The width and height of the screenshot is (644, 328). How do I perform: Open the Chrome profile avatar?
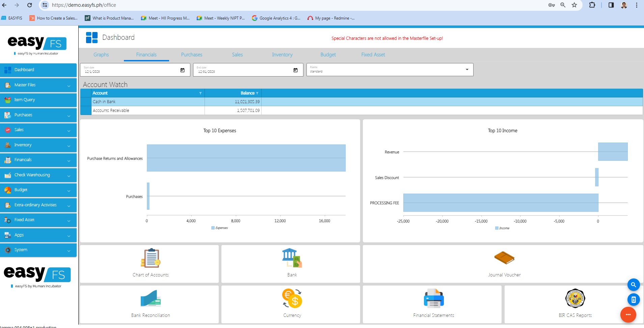tap(624, 5)
